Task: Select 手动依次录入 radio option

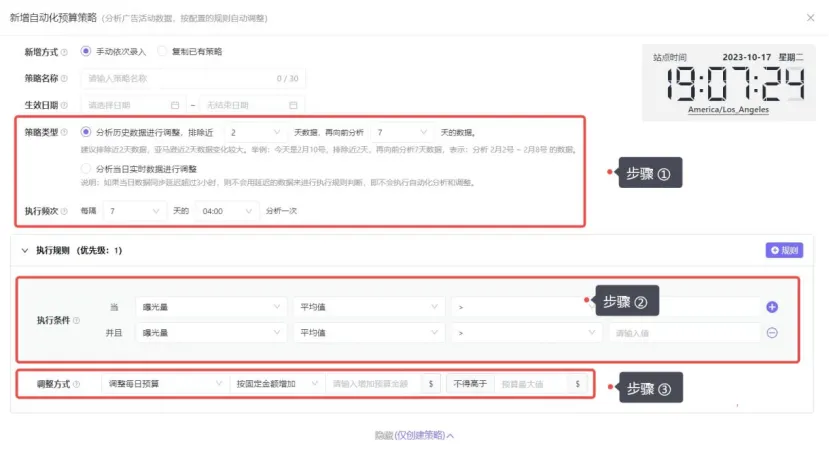Action: tap(85, 51)
